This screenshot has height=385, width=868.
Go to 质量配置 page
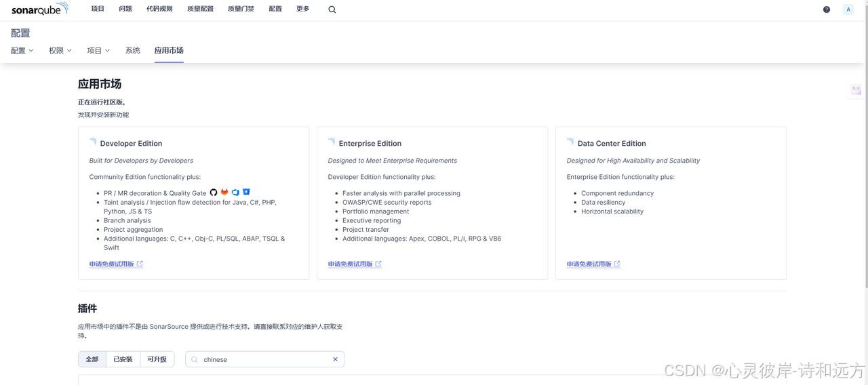tap(200, 9)
